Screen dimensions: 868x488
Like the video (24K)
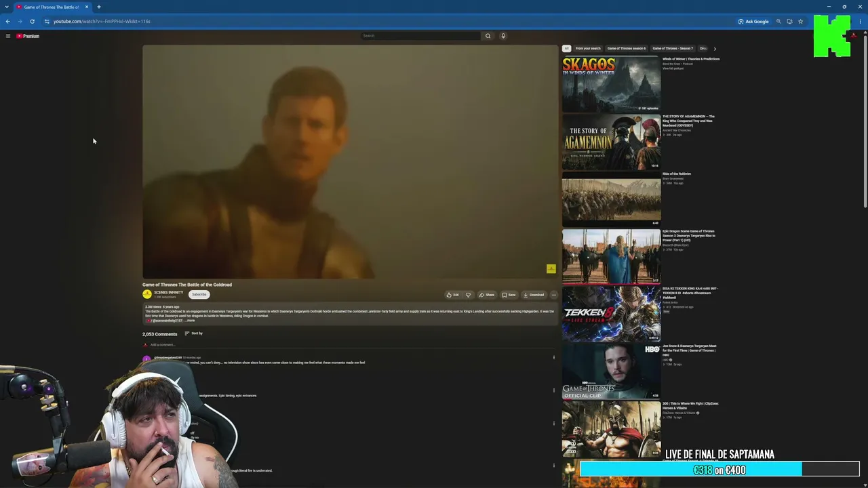[452, 295]
